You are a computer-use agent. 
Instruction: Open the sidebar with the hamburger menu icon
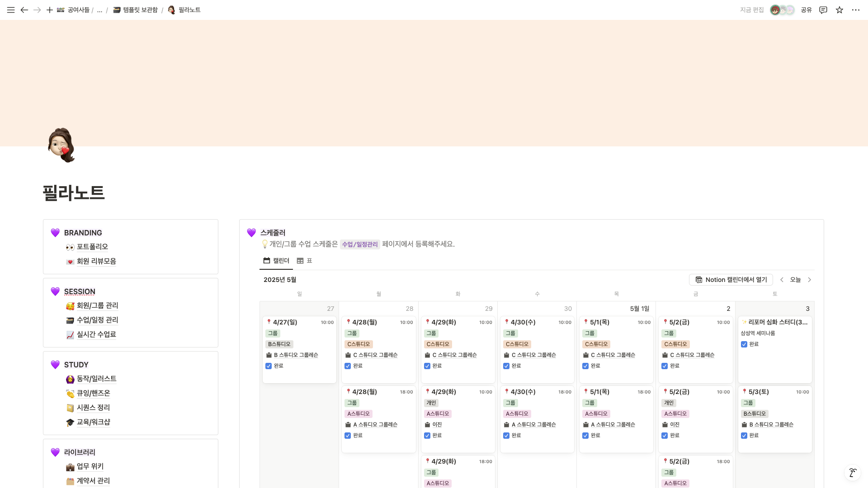(x=10, y=9)
